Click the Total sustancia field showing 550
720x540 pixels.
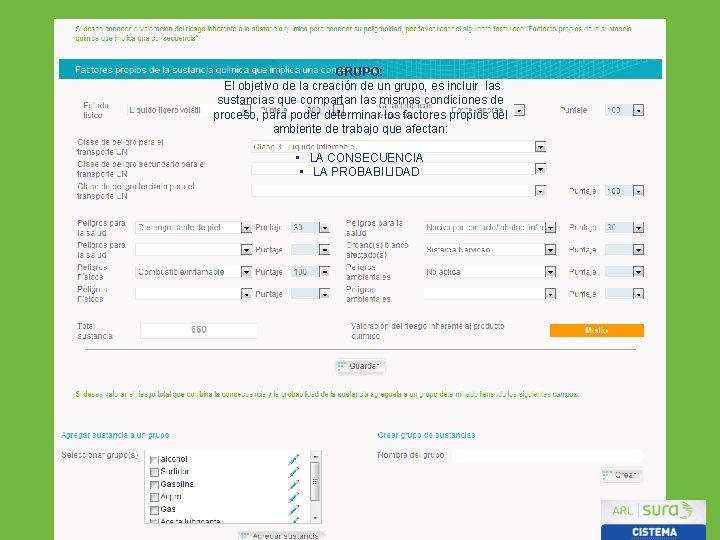198,331
